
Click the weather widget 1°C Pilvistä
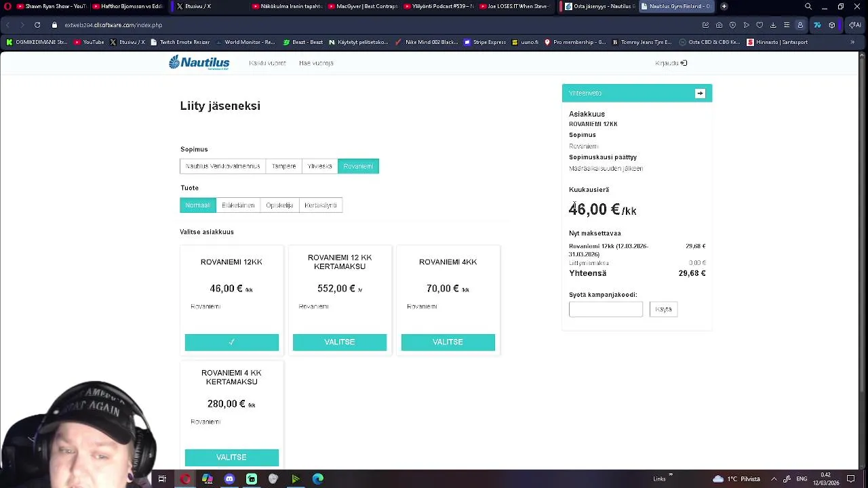click(x=736, y=479)
